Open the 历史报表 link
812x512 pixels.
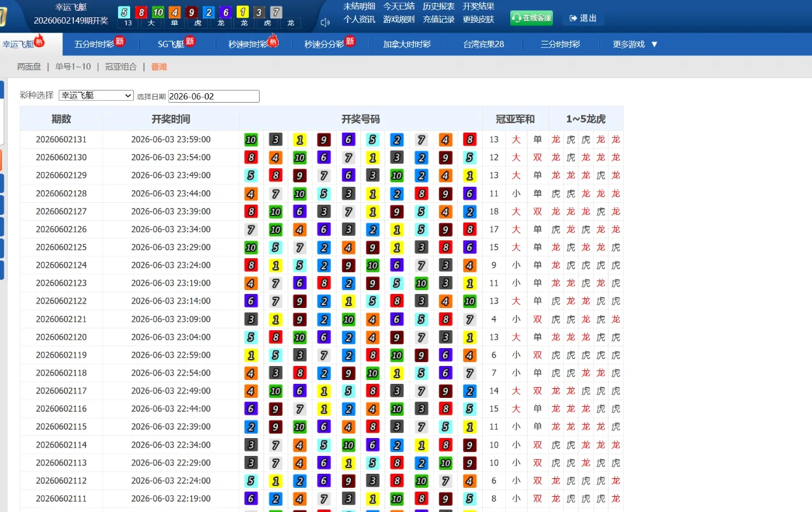[439, 6]
